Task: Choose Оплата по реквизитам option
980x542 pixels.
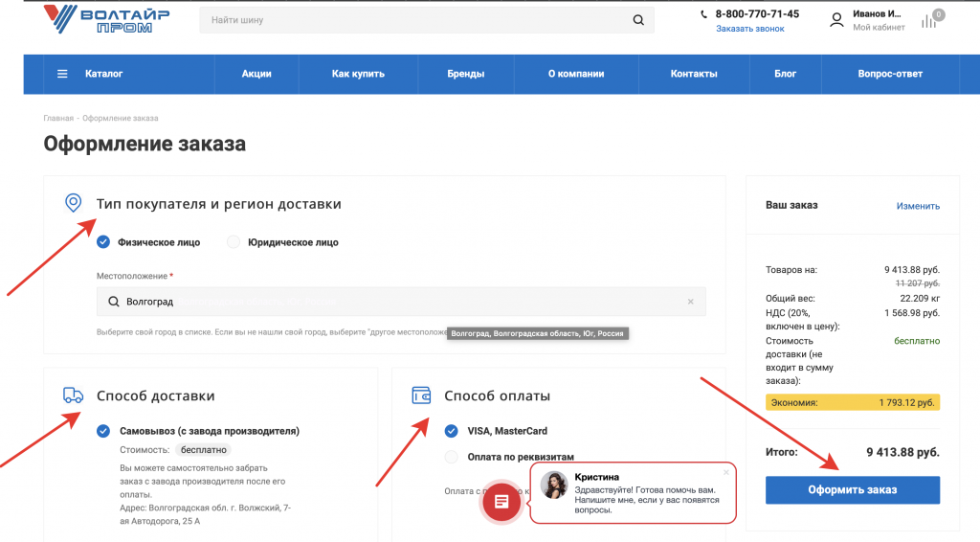Action: tap(452, 457)
